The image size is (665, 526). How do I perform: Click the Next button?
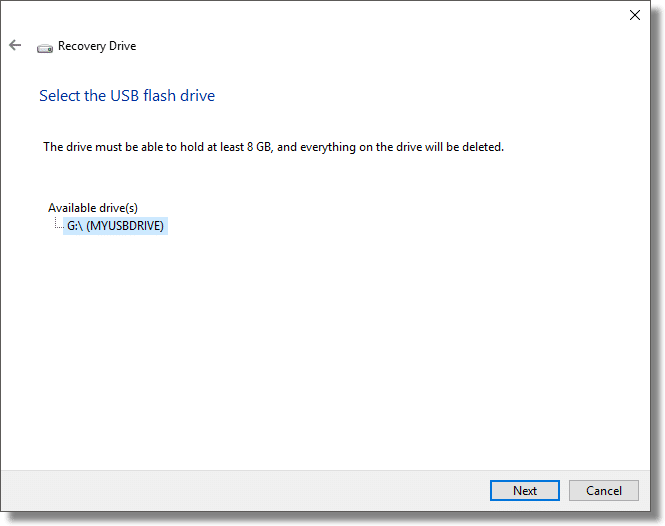click(525, 490)
